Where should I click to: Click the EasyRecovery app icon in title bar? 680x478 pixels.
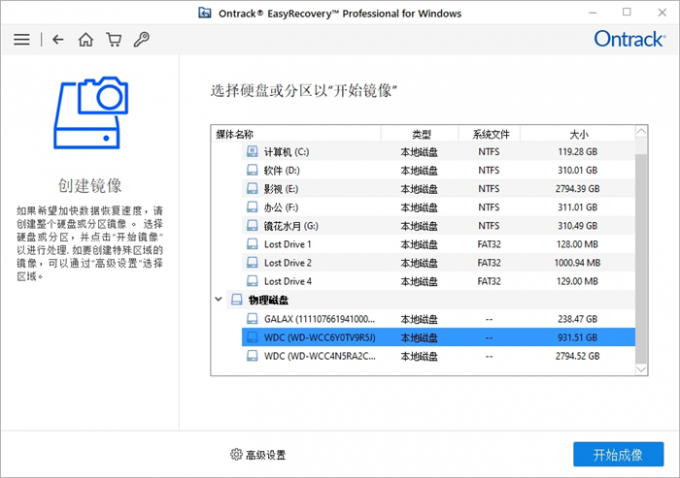(205, 13)
